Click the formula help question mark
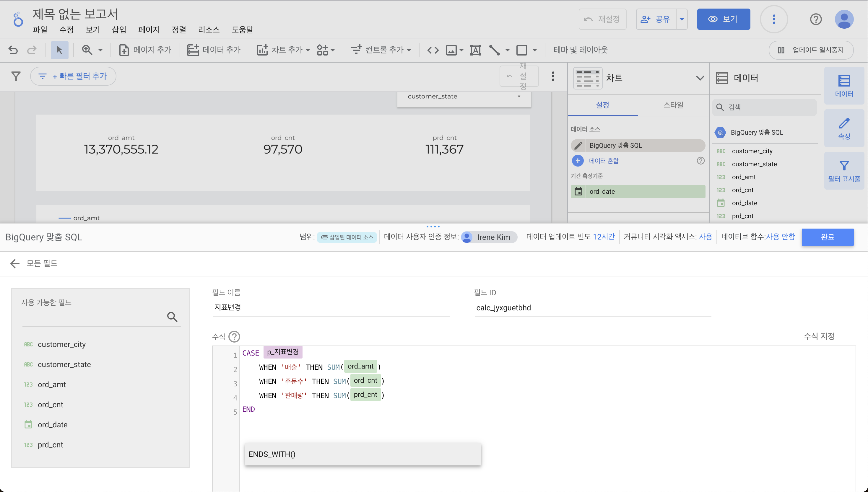868x492 pixels. (x=234, y=337)
